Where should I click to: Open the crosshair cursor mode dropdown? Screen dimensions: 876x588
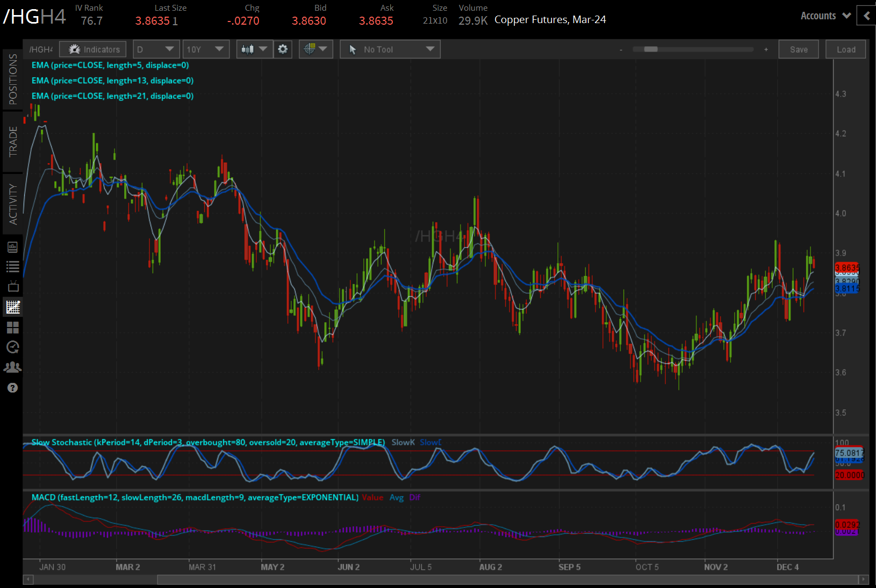315,49
